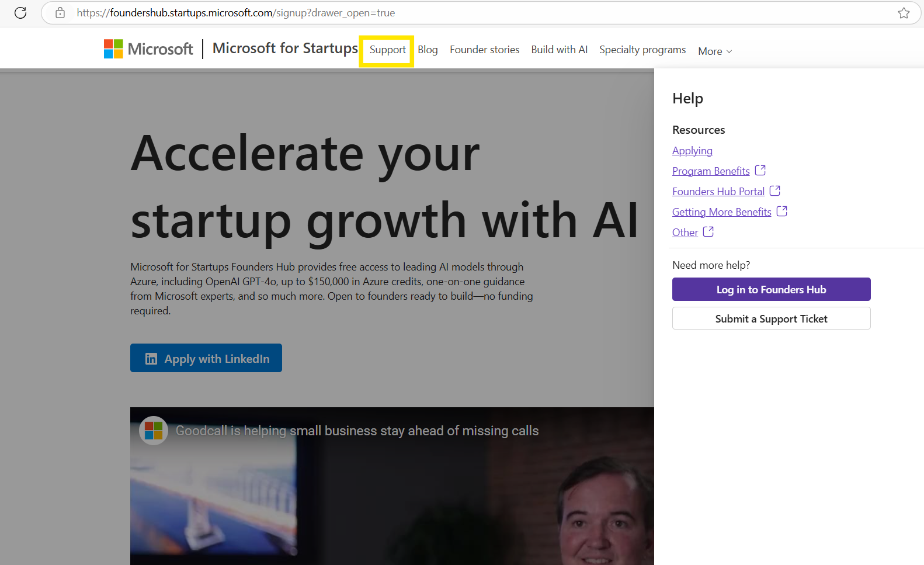Viewport: 924px width, 565px height.
Task: Open the Program Benefits external link icon
Action: (x=760, y=170)
